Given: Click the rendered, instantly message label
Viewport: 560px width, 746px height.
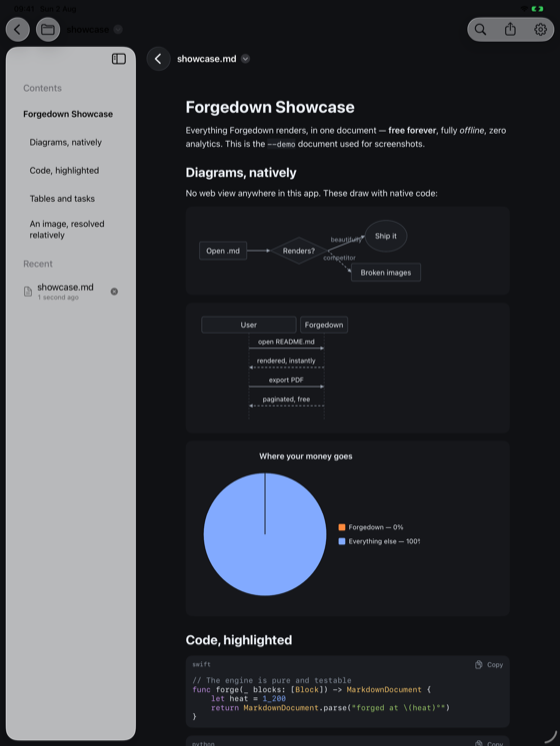Looking at the screenshot, I should [286, 361].
